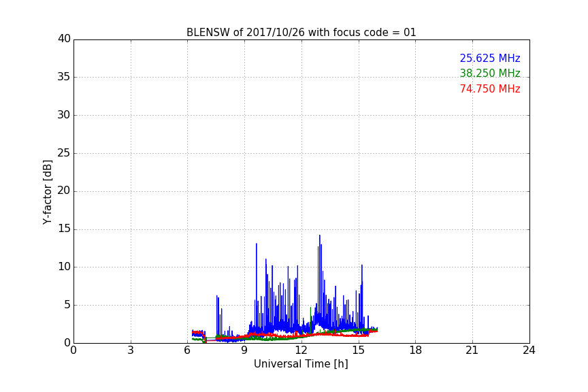Click the 'Universal Time [h]' axis label
The image size is (588, 392).
(301, 364)
